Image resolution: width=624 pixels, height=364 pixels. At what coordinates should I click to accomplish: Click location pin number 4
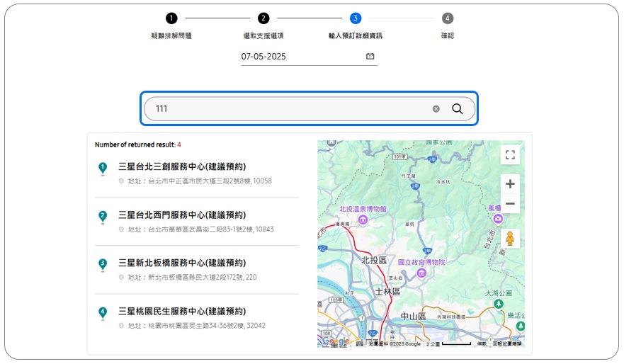[103, 313]
